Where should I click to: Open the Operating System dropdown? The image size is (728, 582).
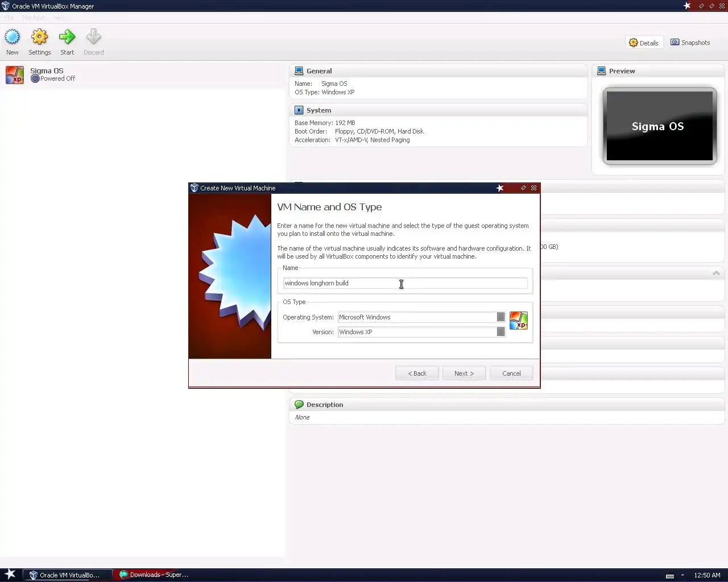[x=421, y=317]
